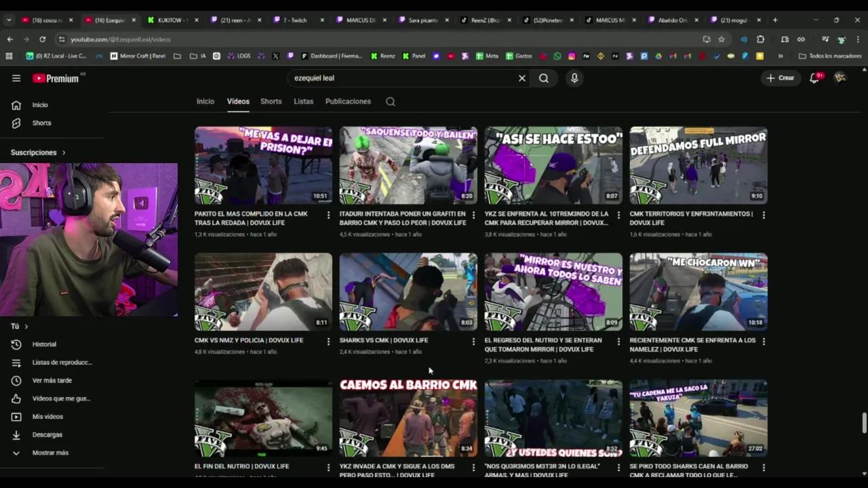Click the Crear button

click(x=781, y=78)
